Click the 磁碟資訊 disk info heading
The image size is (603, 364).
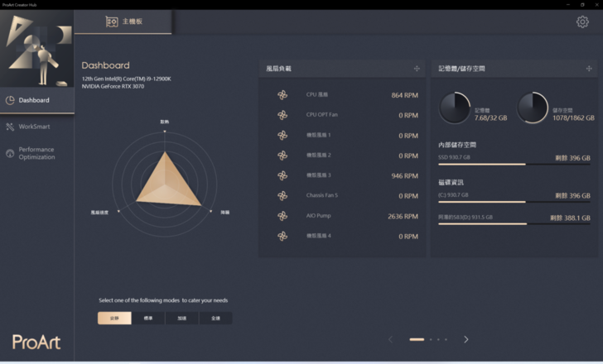[x=451, y=182]
